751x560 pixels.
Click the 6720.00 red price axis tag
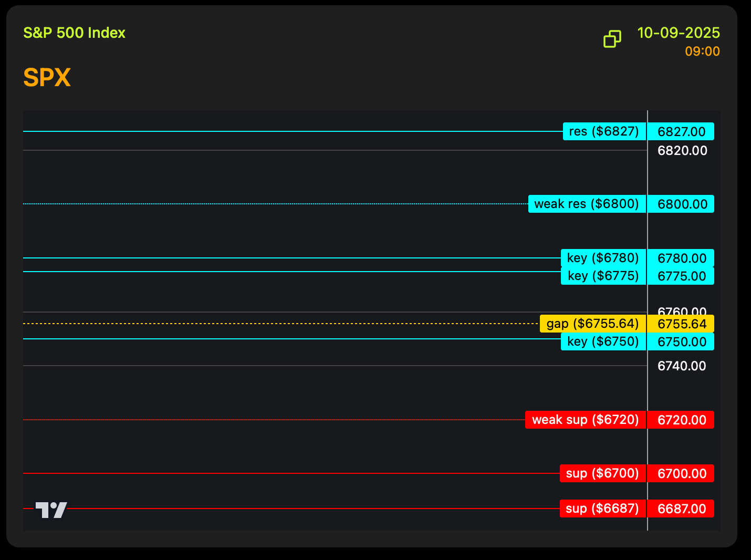point(681,420)
